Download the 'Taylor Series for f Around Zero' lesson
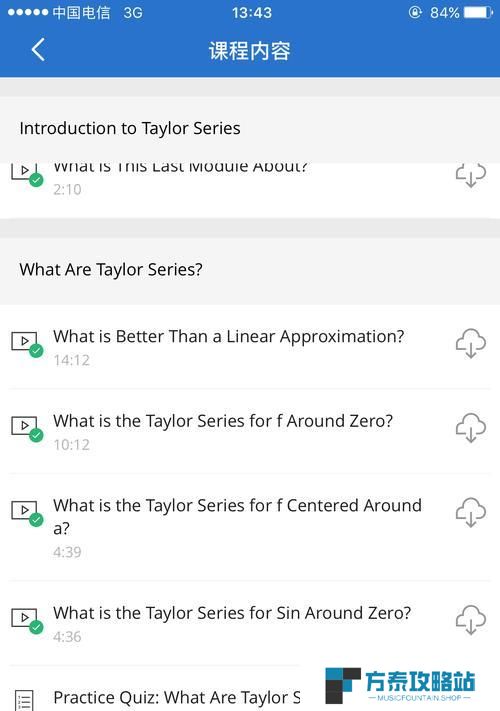 (471, 428)
